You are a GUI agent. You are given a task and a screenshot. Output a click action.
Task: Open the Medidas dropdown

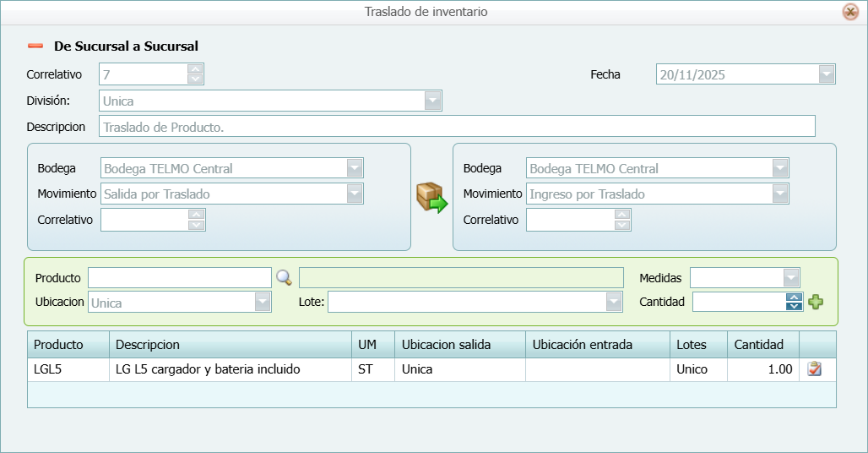point(791,277)
